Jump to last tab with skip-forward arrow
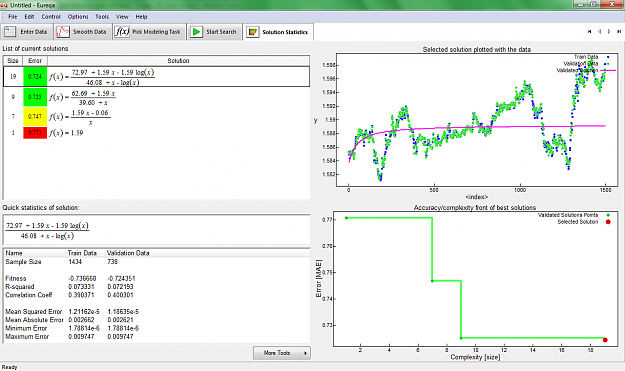Screen dimensions: 625x371 [619, 31]
